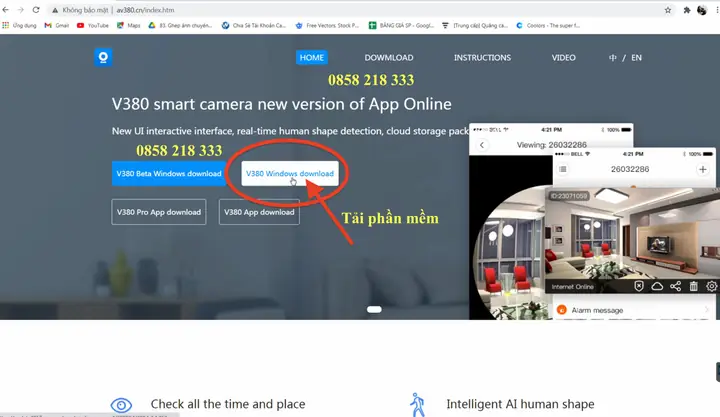Open the BẢNG GIÁ SP Google Sheets bookmark
Image resolution: width=720 pixels, height=417 pixels.
pyautogui.click(x=401, y=25)
